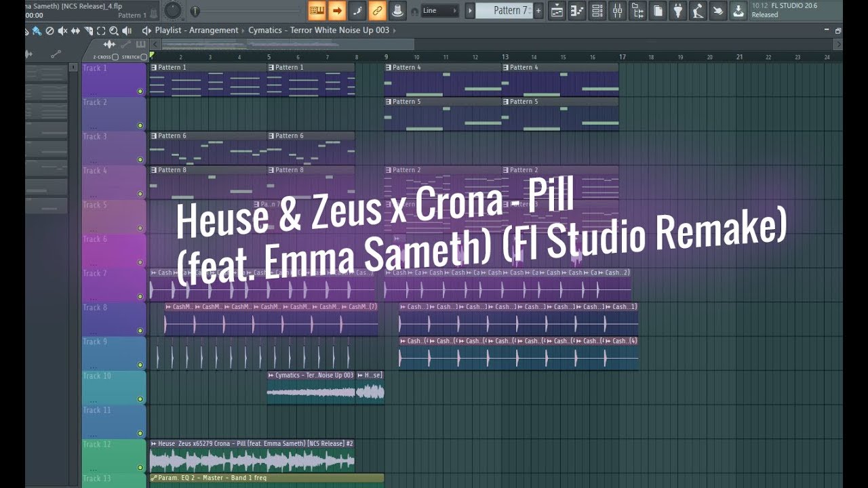Viewport: 868px width, 488px height.
Task: Open the Line snap dropdown
Action: tap(439, 10)
